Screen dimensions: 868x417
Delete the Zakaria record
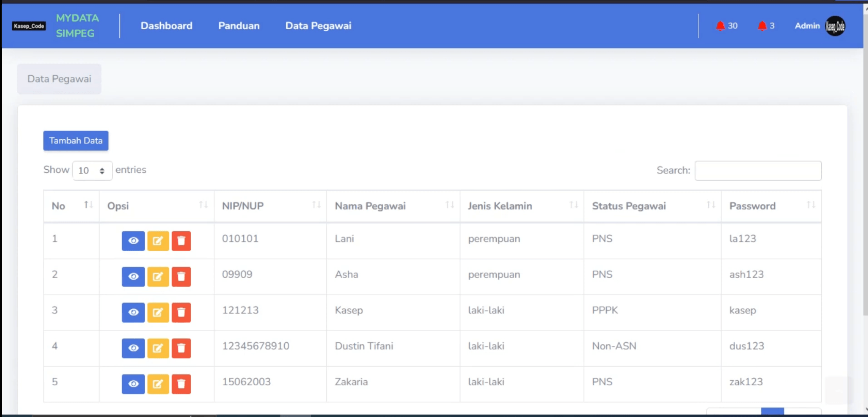tap(181, 384)
